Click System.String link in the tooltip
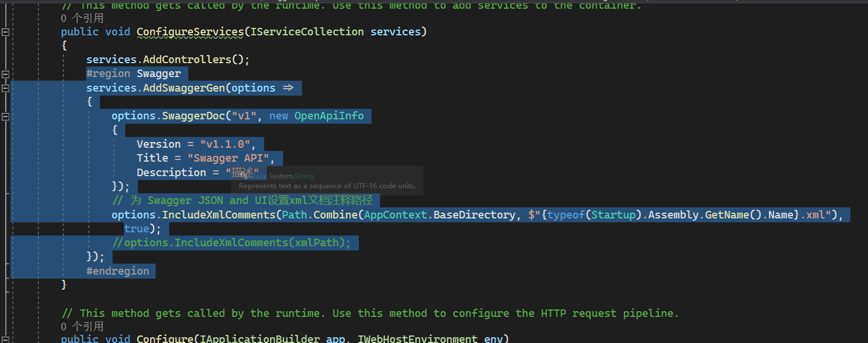Screen dimensions: 868x343 tap(292, 176)
